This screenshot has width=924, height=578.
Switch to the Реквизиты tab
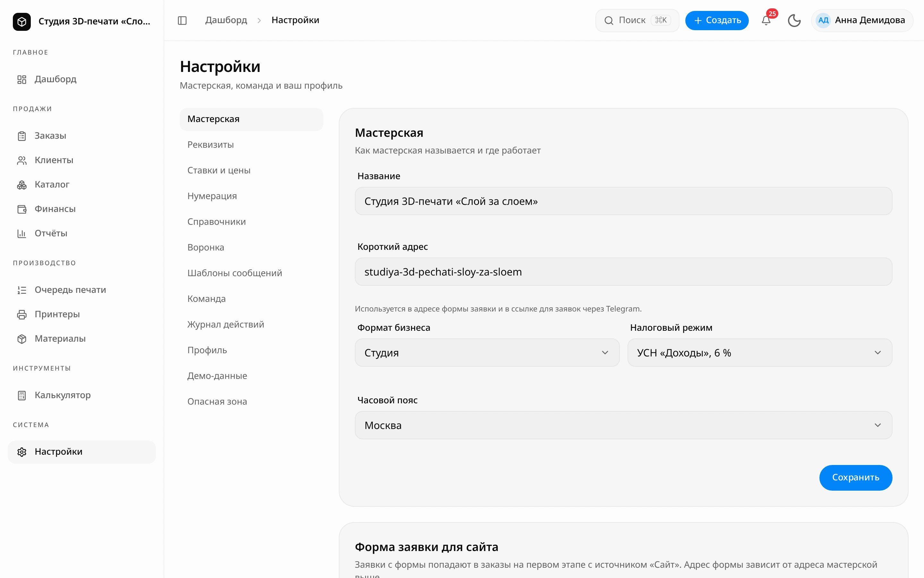[x=251, y=145]
